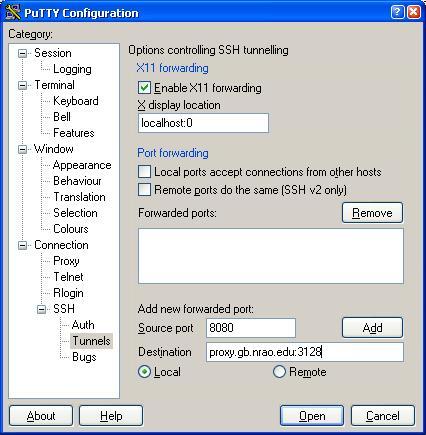The height and width of the screenshot is (435, 426).
Task: Collapse the Terminal tree node
Action: [22, 85]
